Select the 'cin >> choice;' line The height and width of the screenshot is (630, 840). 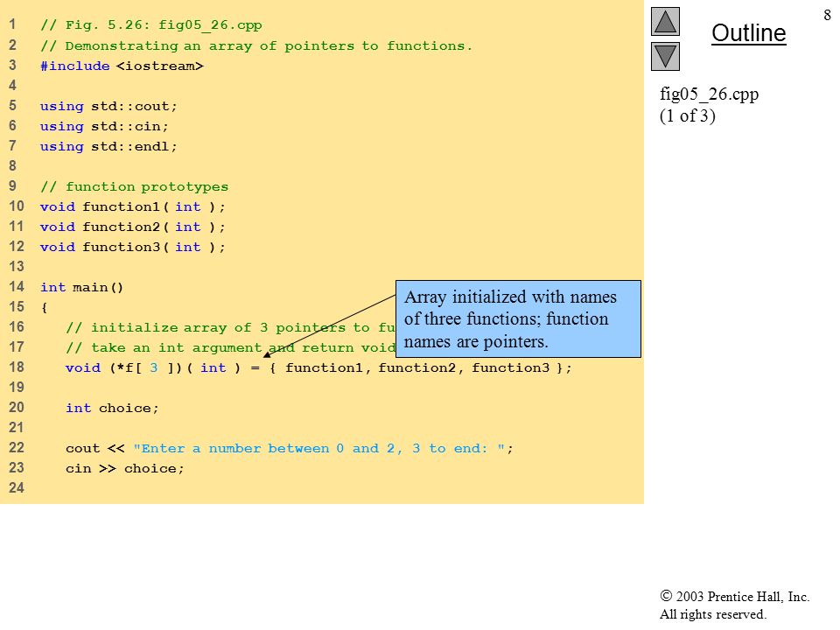tap(124, 469)
